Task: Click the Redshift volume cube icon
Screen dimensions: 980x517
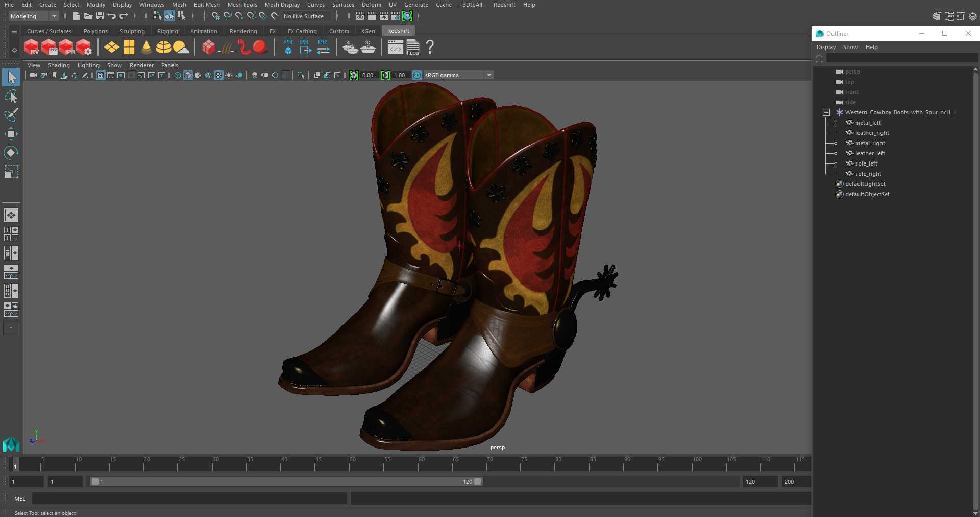Action: [x=208, y=48]
